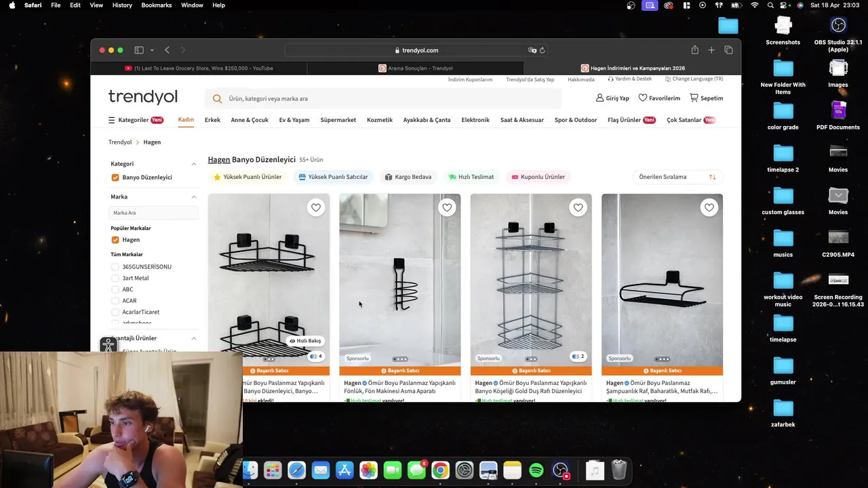Open Launchpad from the dock
This screenshot has width=868, height=488.
(273, 470)
